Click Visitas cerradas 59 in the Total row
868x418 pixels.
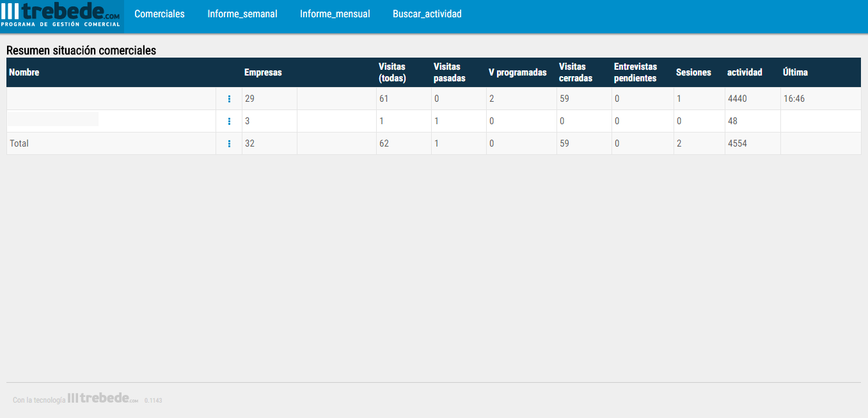pos(564,143)
